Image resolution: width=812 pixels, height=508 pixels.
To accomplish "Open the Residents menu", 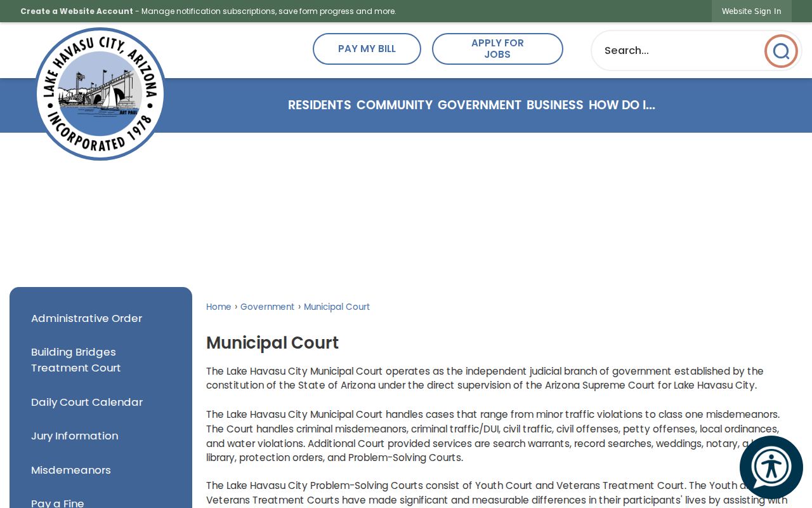I will [x=320, y=105].
